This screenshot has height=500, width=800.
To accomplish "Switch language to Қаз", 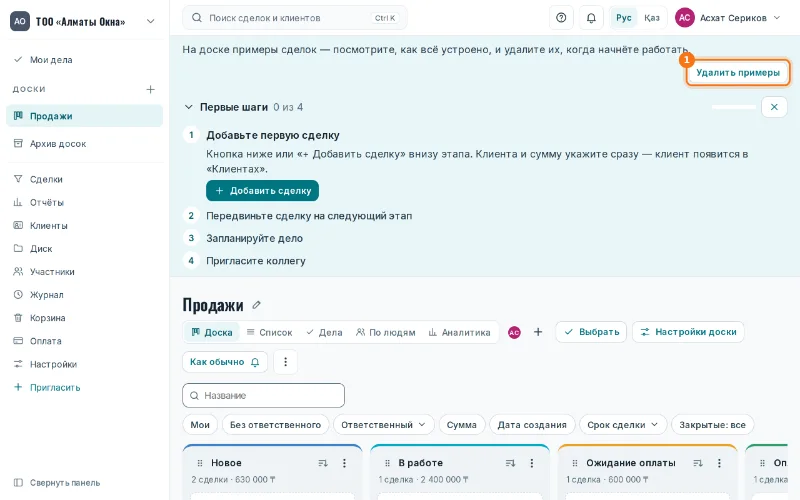I will click(x=652, y=18).
